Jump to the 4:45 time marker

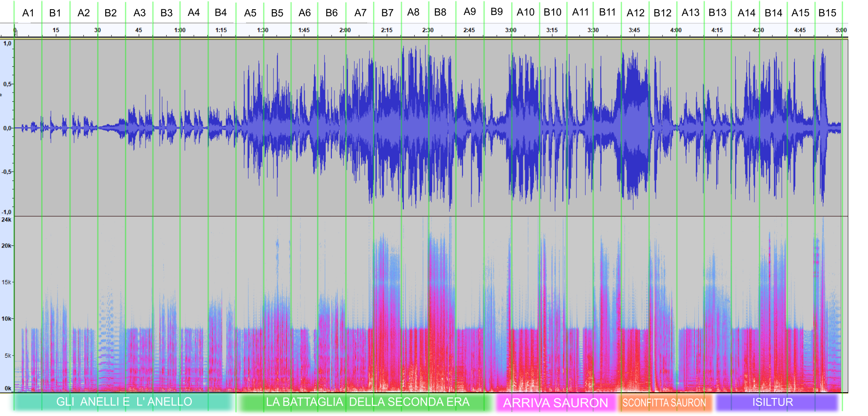(800, 30)
